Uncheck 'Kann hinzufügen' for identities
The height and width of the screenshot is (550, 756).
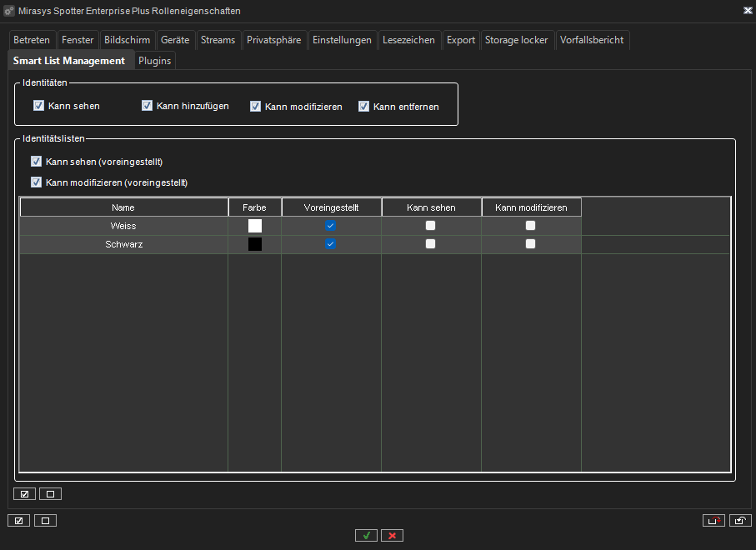click(x=147, y=106)
